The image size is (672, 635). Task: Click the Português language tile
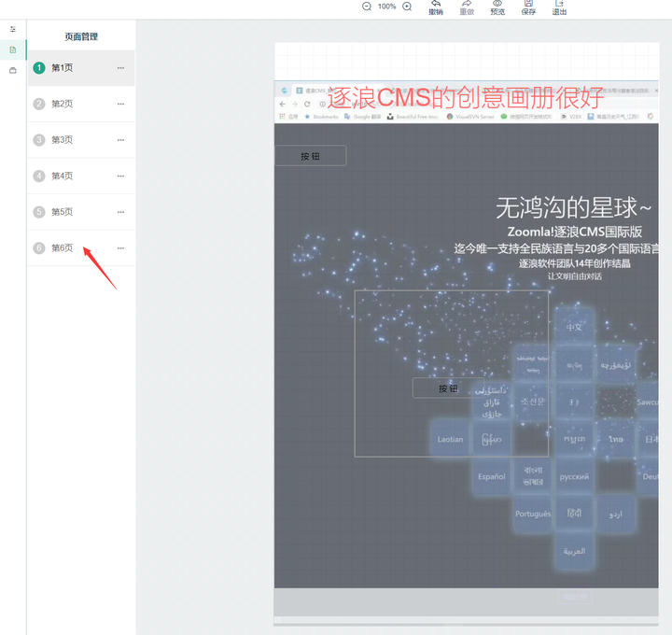[x=533, y=514]
